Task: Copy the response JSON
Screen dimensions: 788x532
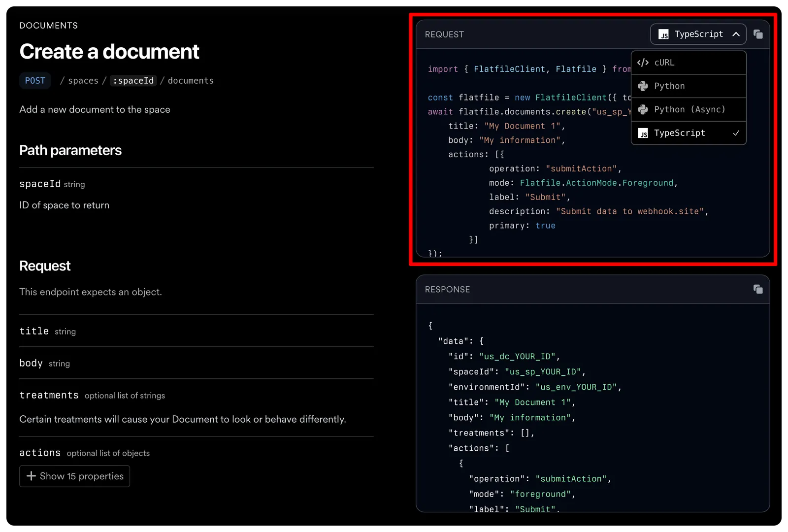Action: [758, 289]
